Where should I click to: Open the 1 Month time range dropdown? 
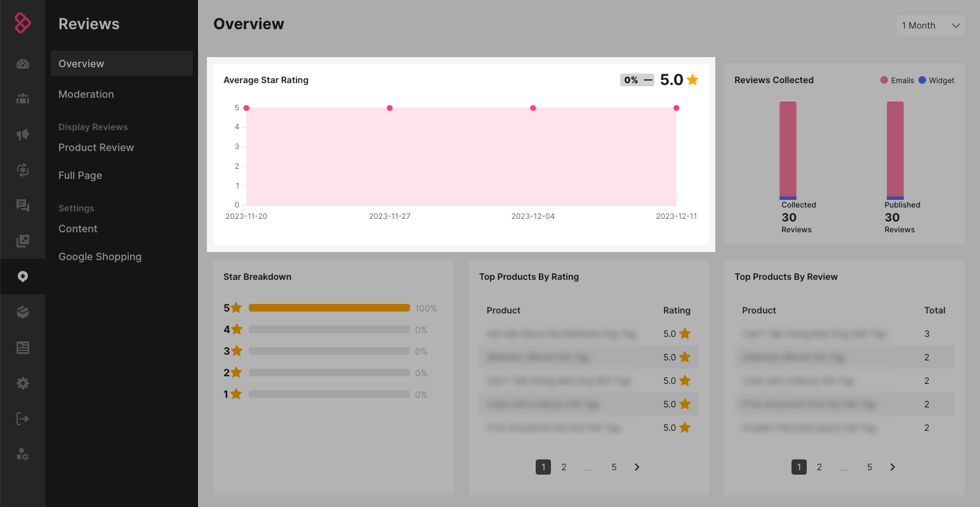[930, 25]
